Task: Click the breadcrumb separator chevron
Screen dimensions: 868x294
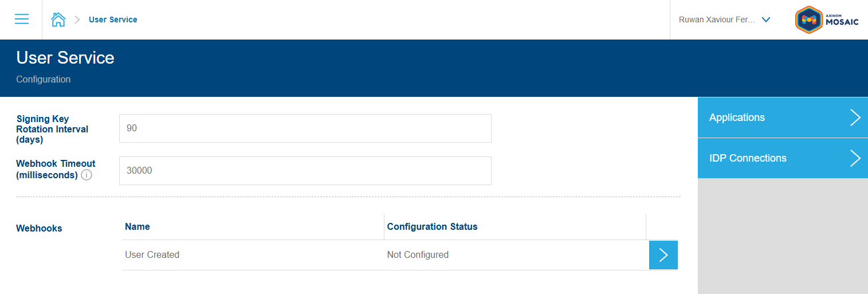Action: 77,19
